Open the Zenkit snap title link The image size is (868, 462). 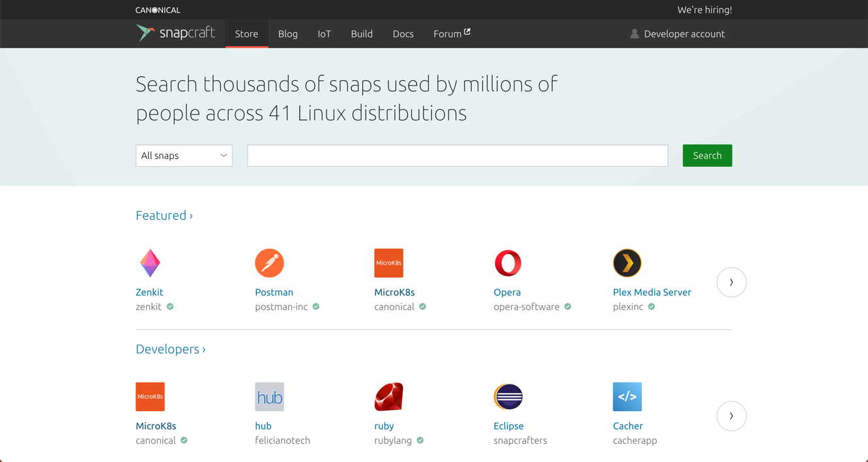pyautogui.click(x=149, y=293)
